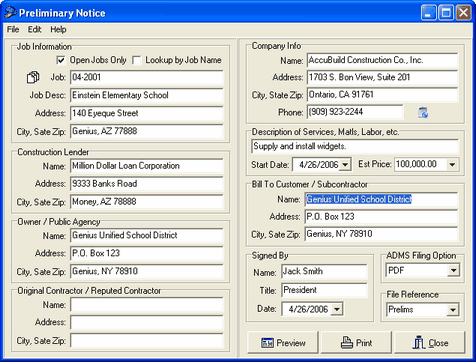The height and width of the screenshot is (362, 476).
Task: Click the Preview button
Action: point(283,342)
